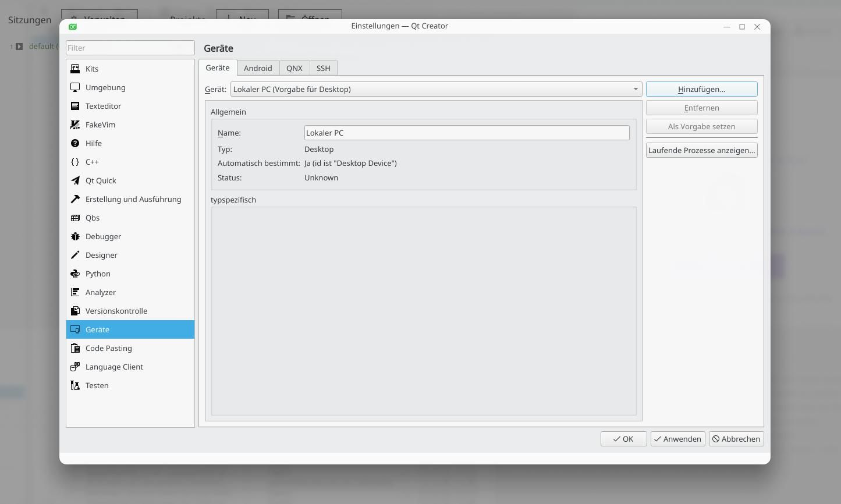The image size is (841, 504).
Task: Select the Debugger label in the list
Action: (x=104, y=236)
